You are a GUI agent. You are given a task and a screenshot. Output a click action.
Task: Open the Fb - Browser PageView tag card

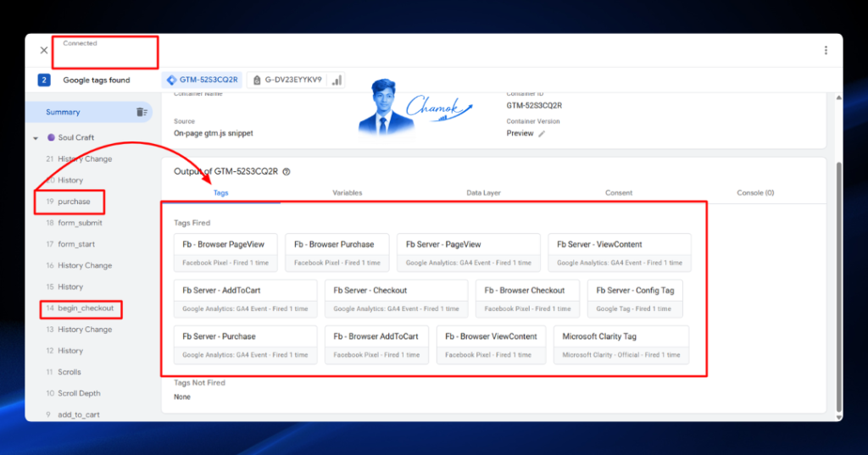225,252
